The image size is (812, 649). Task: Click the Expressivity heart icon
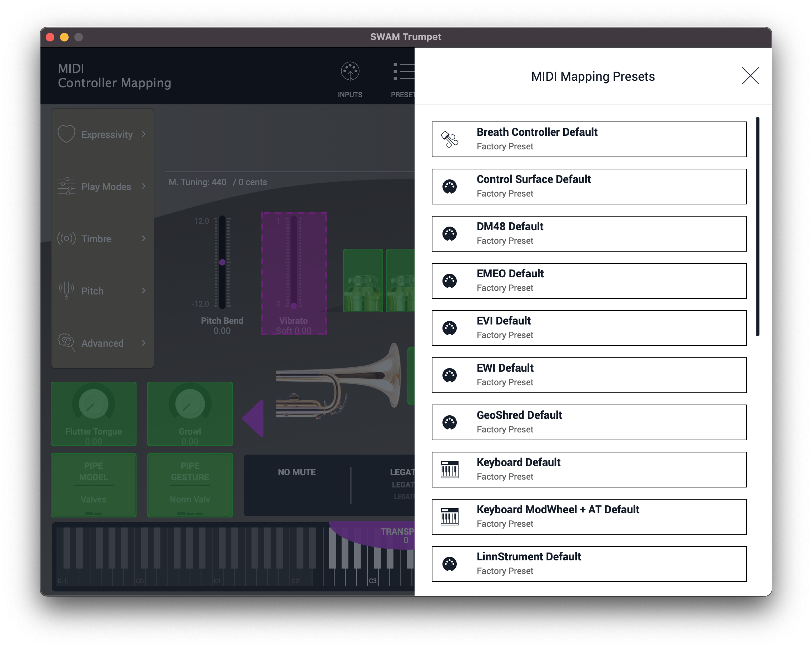pos(66,134)
